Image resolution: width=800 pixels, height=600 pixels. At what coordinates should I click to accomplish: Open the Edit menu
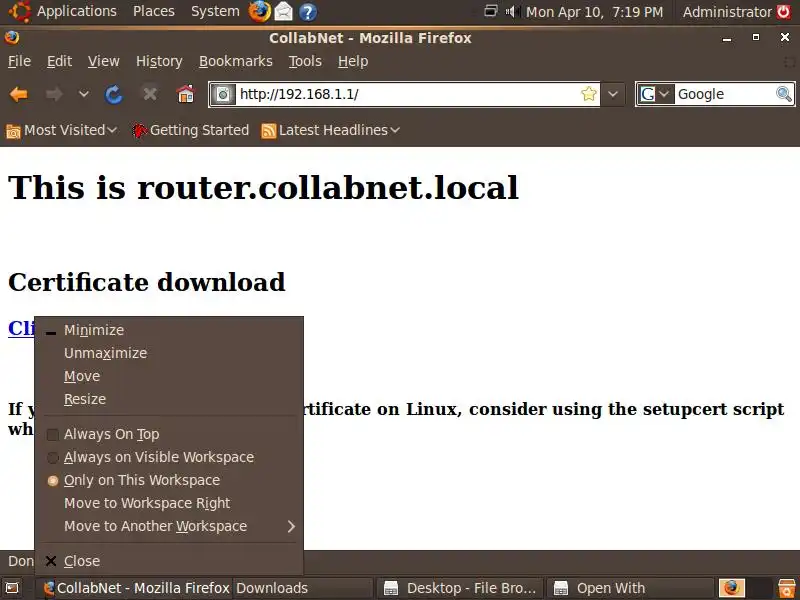[x=59, y=61]
